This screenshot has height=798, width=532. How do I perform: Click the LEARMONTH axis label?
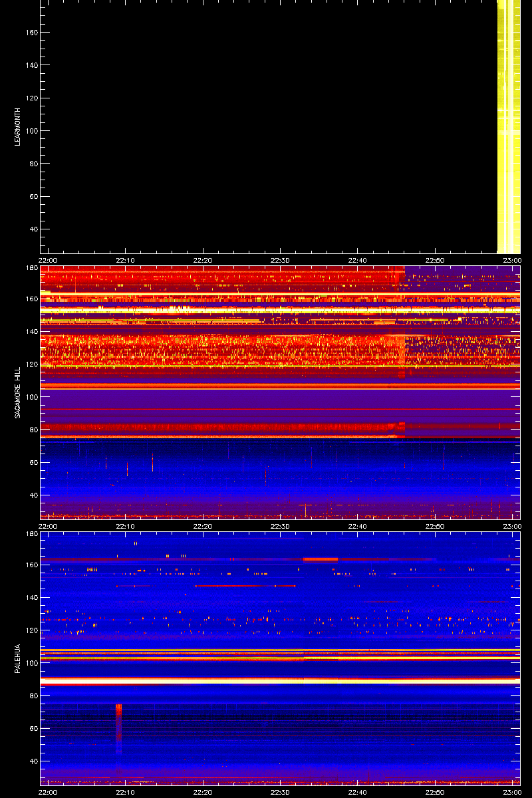coord(17,128)
